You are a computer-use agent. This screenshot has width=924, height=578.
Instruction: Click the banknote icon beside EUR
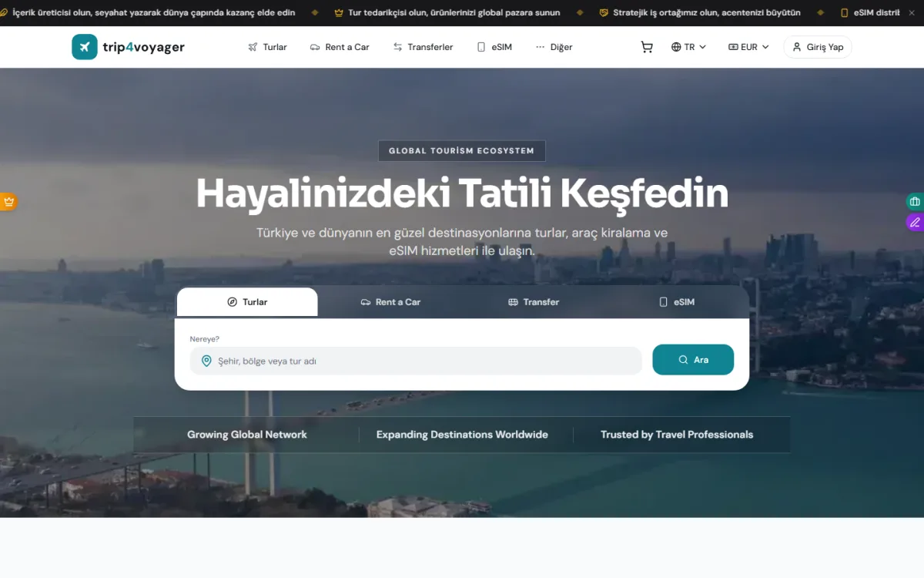click(733, 47)
